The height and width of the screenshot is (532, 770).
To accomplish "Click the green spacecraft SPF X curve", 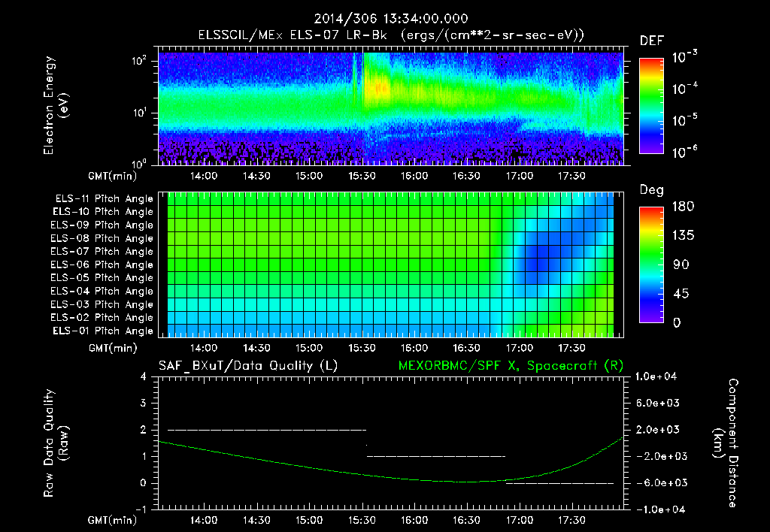I will click(x=391, y=477).
